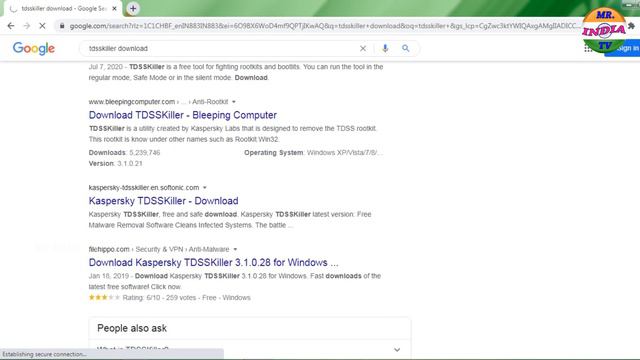Viewport: 640px width, 360px height.
Task: Open the bleepingcomputer.com result dropdown arrow
Action: 234,102
